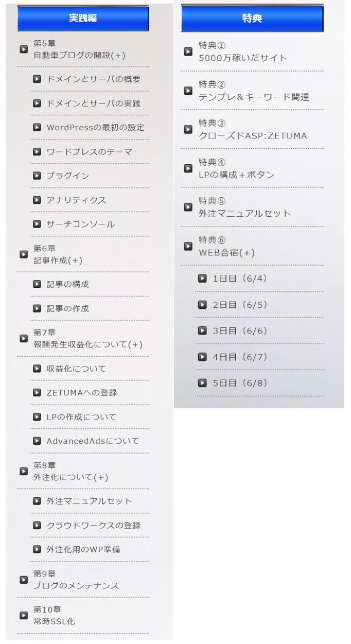Click arrow icon next to プラグイン
This screenshot has width=351, height=644.
coord(37,176)
